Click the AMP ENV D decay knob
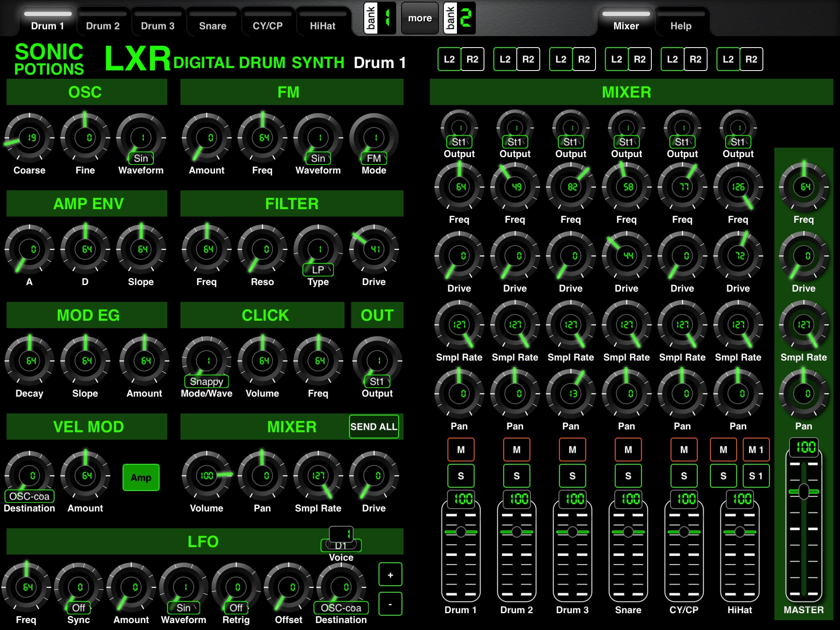 coord(85,249)
